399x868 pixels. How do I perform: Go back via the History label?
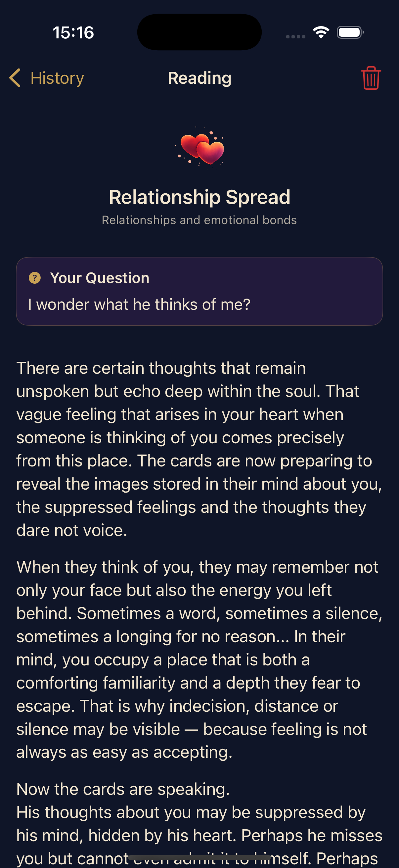point(57,78)
